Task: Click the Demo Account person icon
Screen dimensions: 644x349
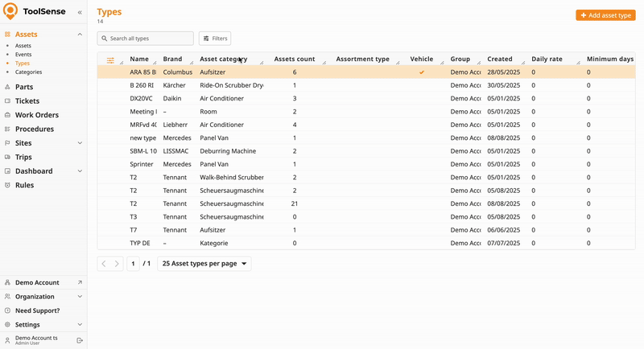Action: coord(7,282)
